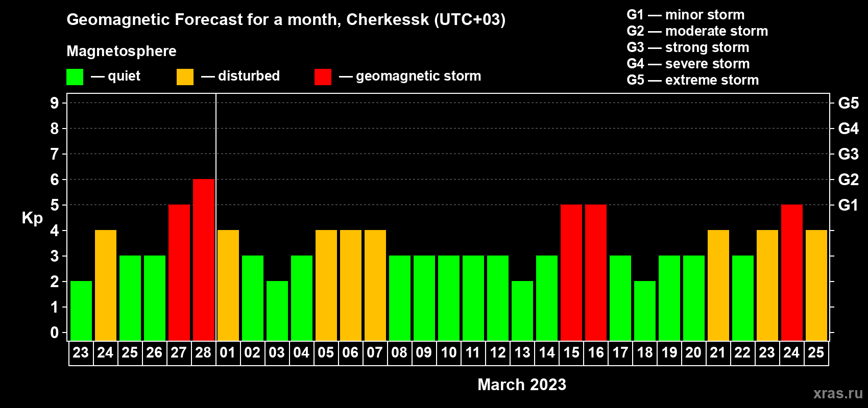Select the green bar above date 22

coord(743,298)
